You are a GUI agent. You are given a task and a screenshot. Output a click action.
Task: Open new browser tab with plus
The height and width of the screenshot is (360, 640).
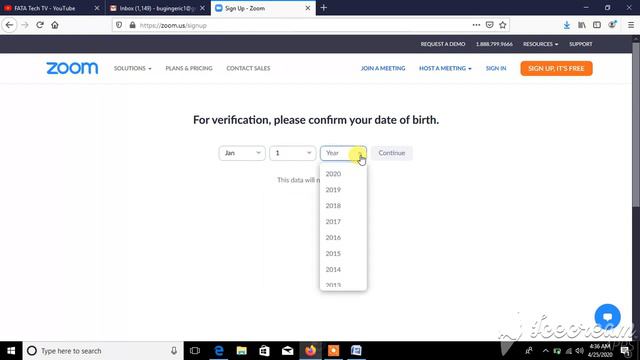tap(324, 8)
